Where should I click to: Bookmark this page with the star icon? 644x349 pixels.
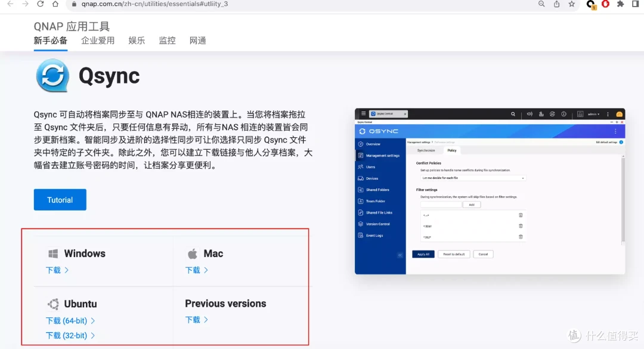pyautogui.click(x=571, y=4)
